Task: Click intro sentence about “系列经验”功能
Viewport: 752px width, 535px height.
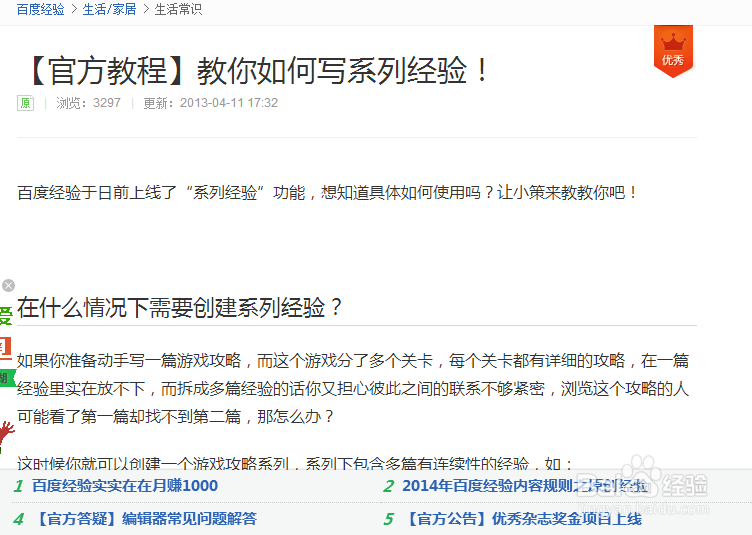Action: [327, 193]
